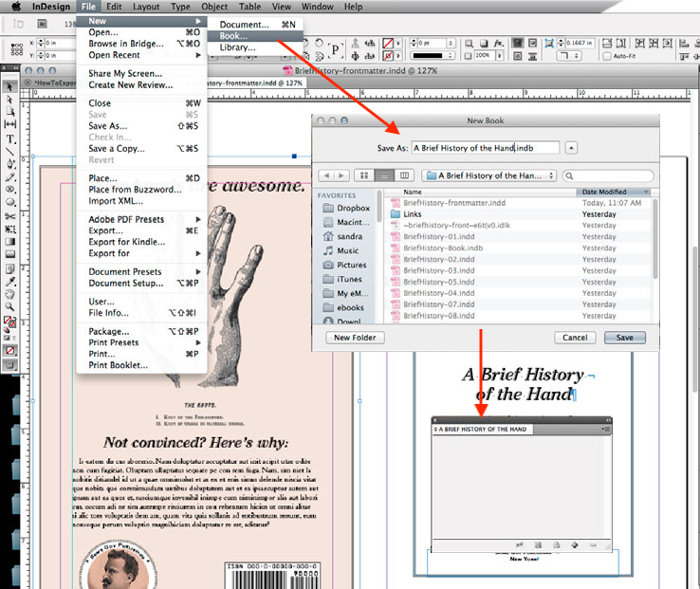Choose the Hand tool in toolbox

[x=10, y=294]
